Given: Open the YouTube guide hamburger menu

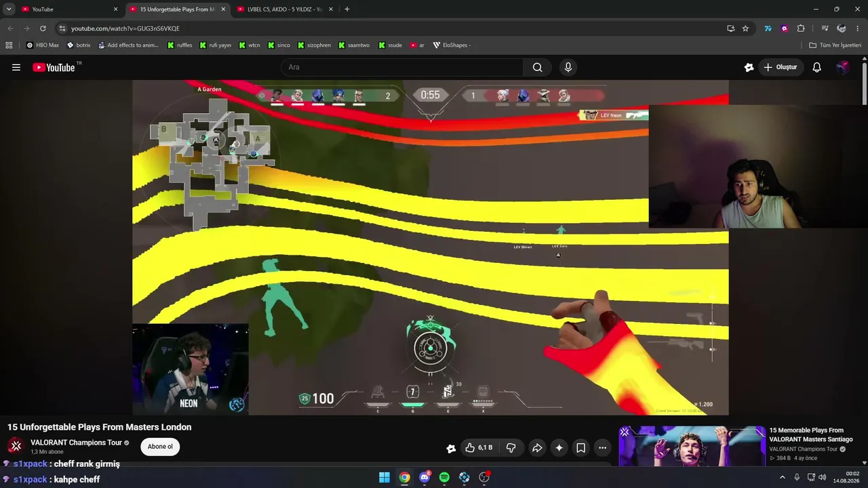Looking at the screenshot, I should pos(16,67).
